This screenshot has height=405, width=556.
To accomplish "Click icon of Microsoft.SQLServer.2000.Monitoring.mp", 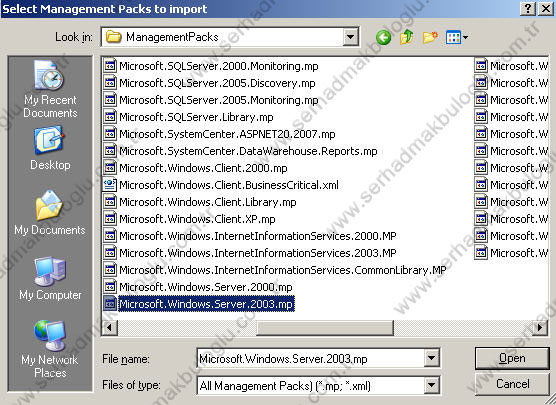I will [x=110, y=66].
